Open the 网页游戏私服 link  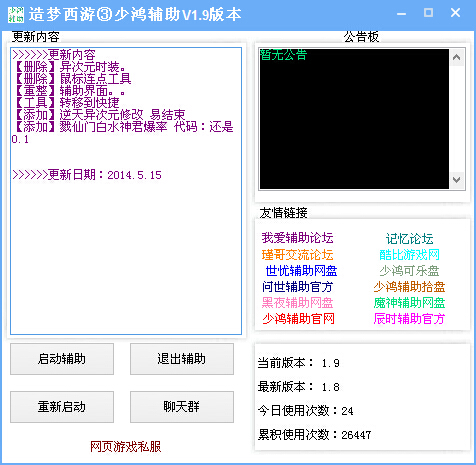point(126,447)
